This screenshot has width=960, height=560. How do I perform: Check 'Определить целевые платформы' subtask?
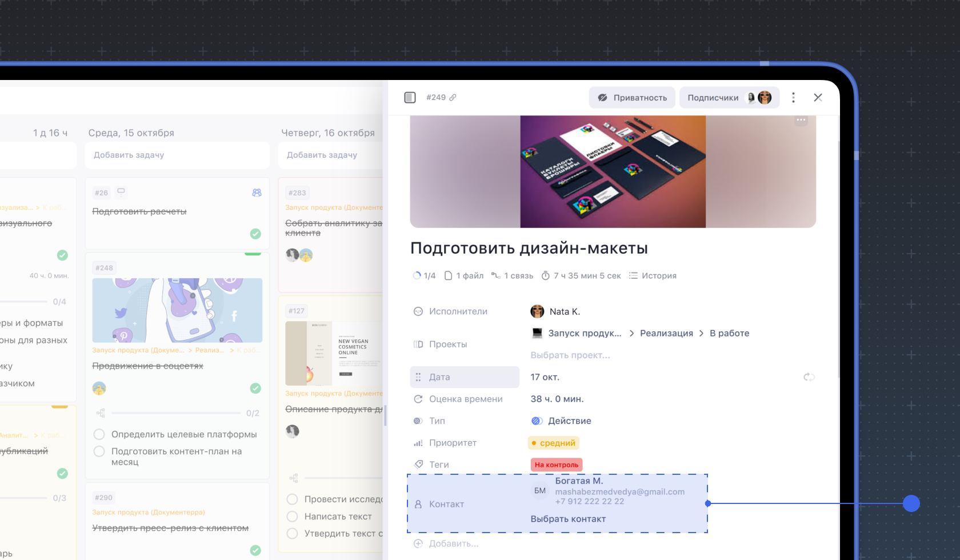(99, 434)
